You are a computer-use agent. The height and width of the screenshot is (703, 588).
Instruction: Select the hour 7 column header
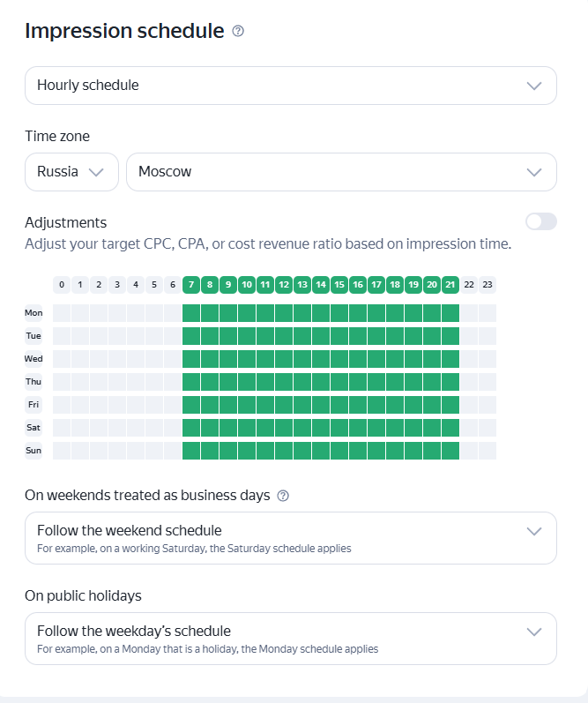(x=191, y=285)
